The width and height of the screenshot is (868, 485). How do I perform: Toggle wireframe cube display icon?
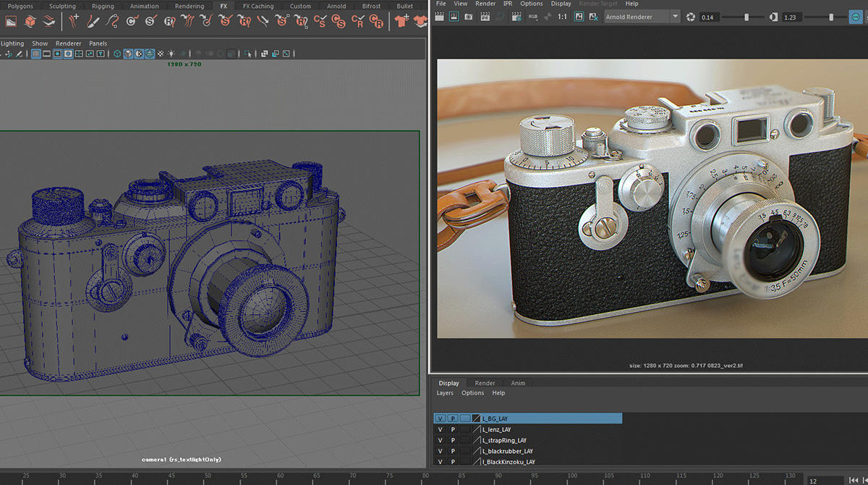coord(117,54)
